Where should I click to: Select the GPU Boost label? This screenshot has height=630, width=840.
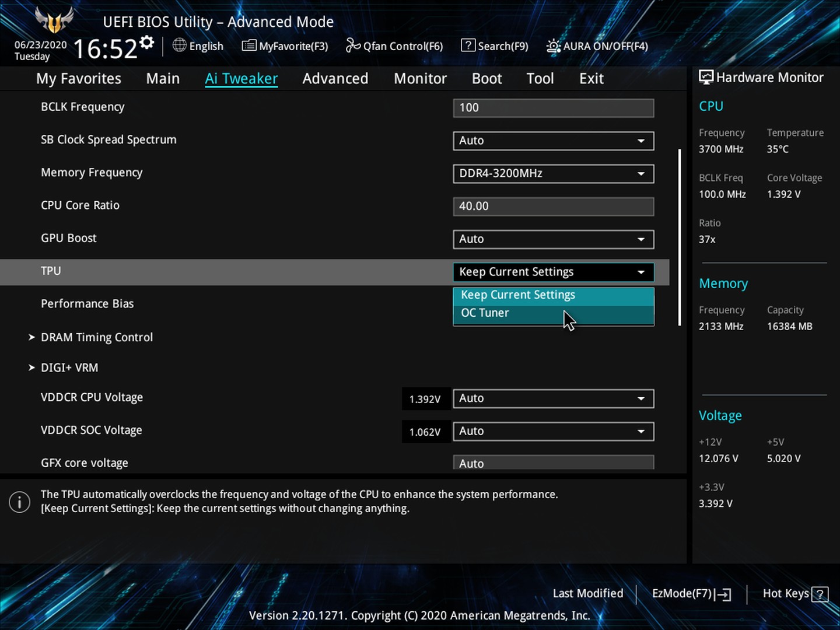(x=69, y=238)
